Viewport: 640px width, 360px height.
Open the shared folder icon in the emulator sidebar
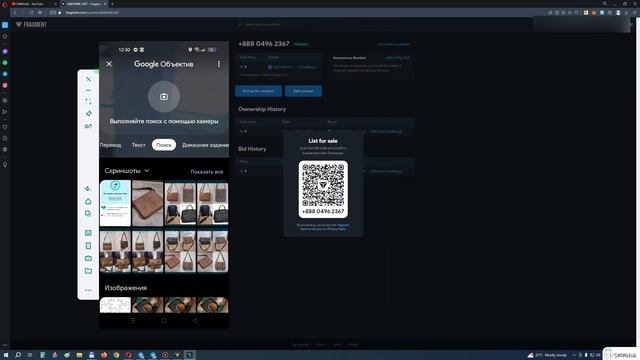pos(88,271)
